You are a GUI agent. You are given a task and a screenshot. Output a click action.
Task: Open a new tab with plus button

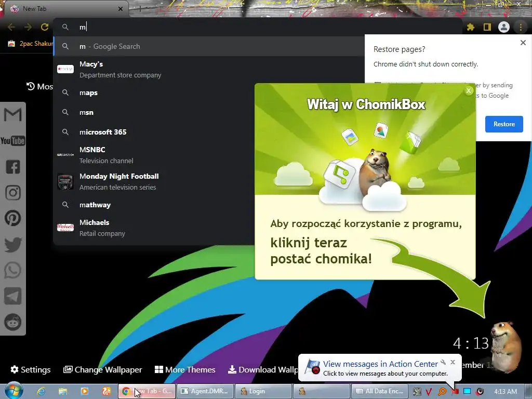pos(140,9)
